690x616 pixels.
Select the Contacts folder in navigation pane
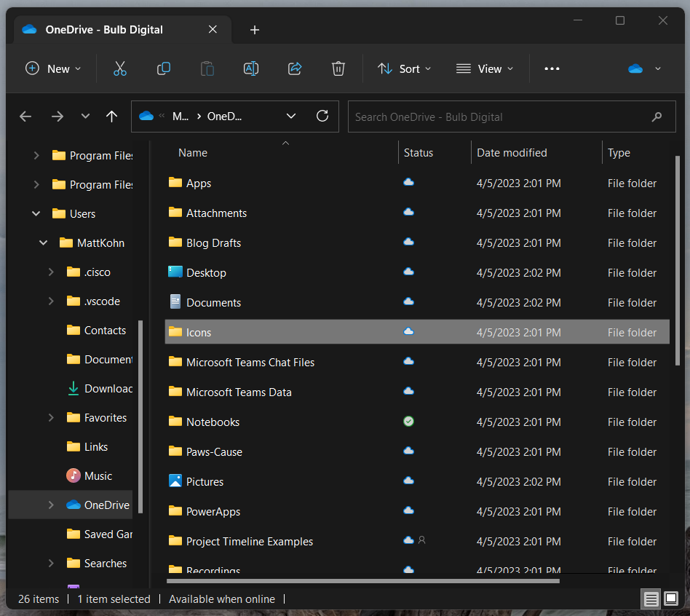coord(97,331)
